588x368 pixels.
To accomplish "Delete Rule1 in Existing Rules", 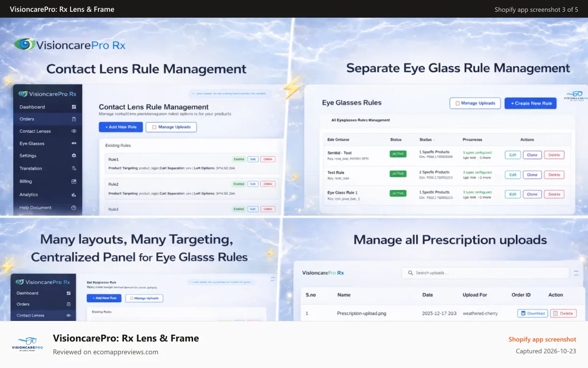I will 268,159.
